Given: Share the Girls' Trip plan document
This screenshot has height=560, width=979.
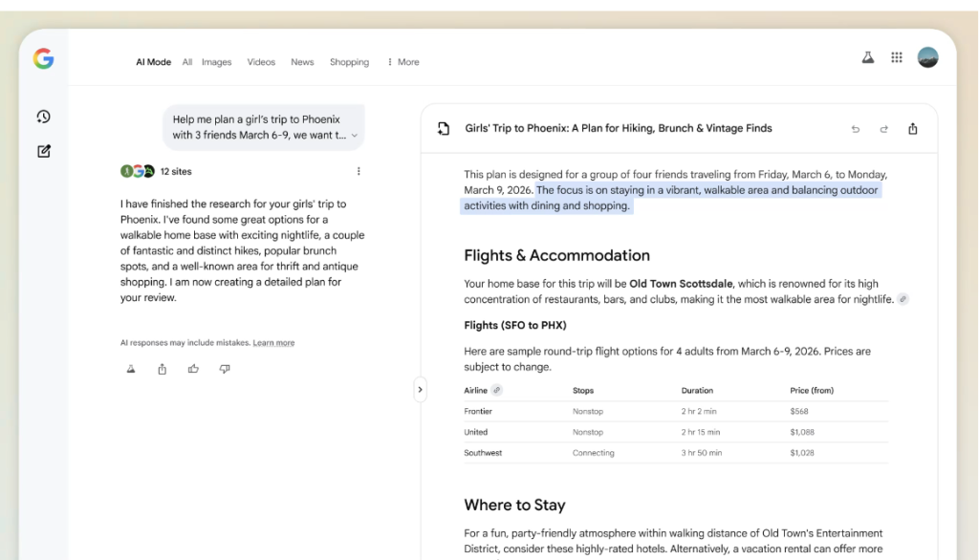Looking at the screenshot, I should tap(913, 129).
